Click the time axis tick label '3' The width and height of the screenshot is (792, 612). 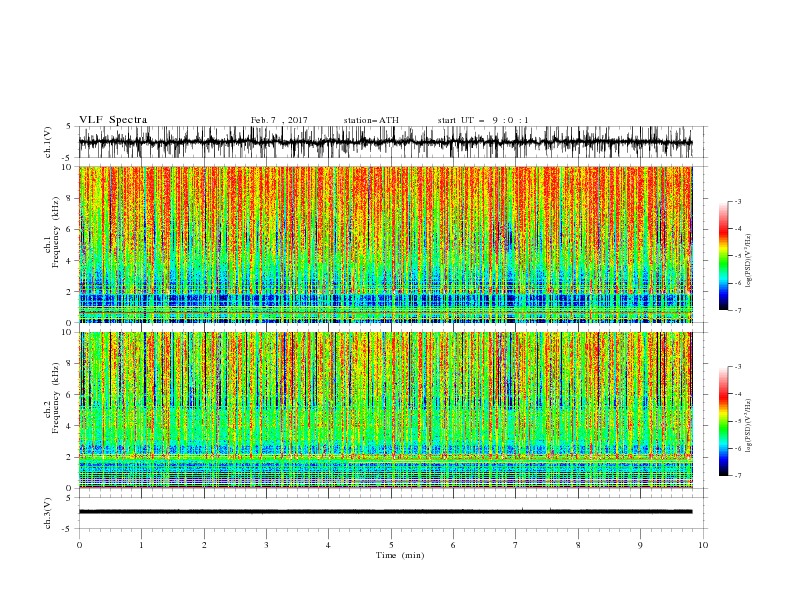(x=266, y=545)
